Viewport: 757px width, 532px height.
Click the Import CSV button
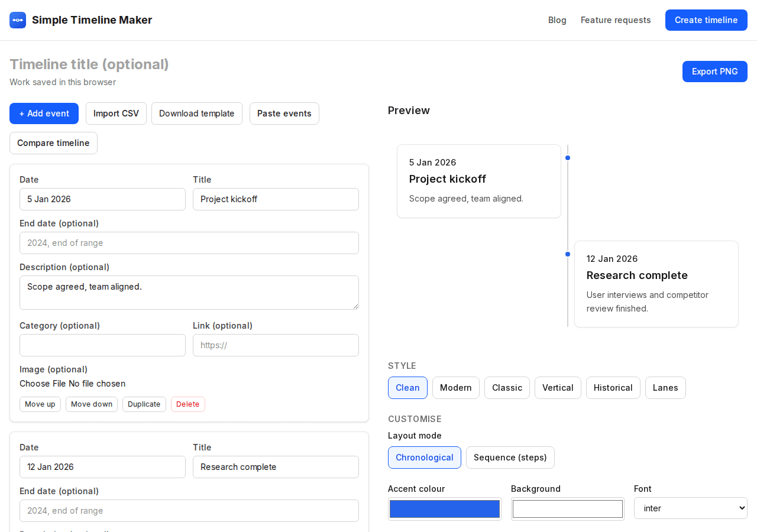coord(116,113)
